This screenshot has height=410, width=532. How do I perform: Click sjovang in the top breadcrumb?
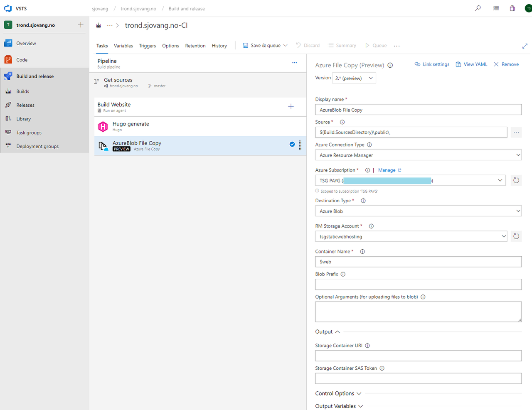click(100, 9)
